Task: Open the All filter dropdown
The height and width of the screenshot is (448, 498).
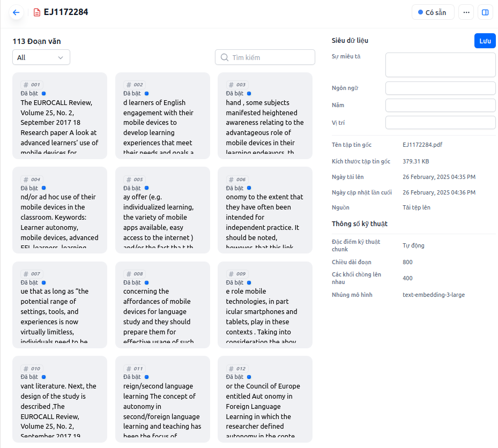Action: [x=41, y=57]
